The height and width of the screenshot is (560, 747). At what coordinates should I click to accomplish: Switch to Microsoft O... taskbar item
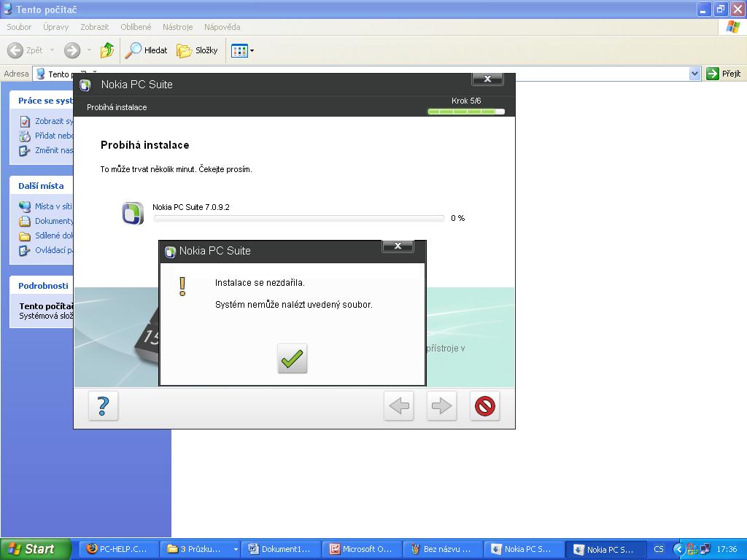pos(362,549)
